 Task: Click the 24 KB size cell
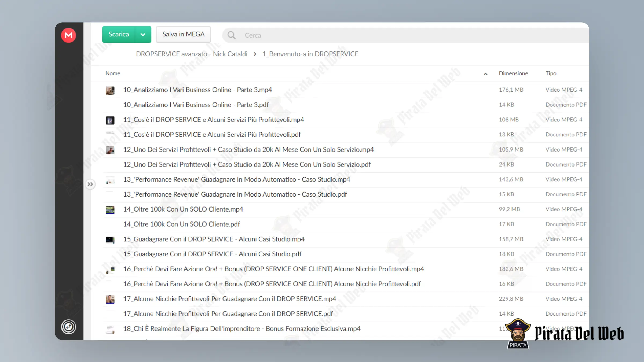click(506, 164)
